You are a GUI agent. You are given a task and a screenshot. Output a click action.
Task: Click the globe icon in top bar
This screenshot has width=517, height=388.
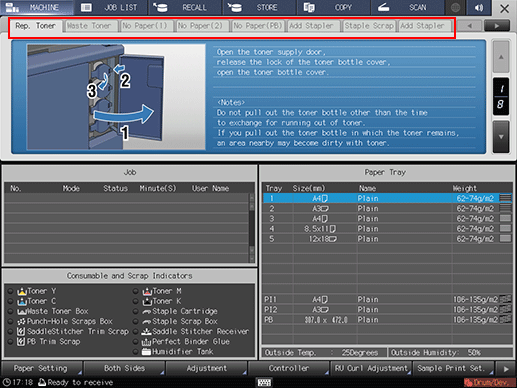click(x=455, y=7)
